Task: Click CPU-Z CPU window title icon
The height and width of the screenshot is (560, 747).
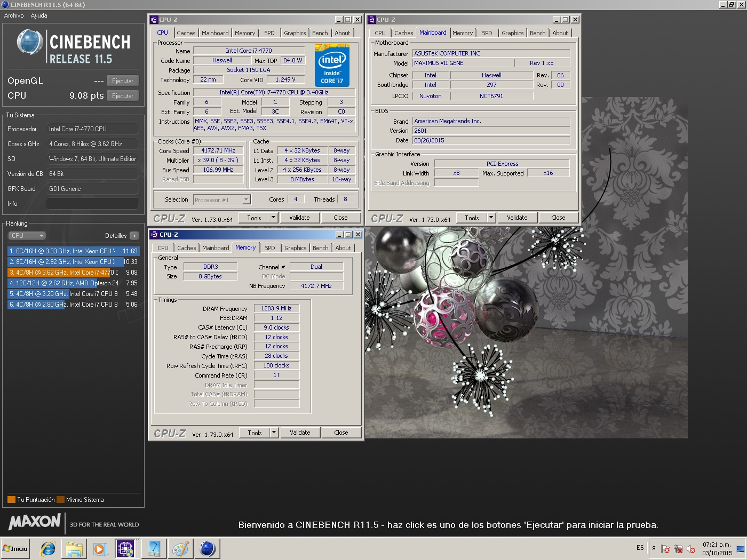Action: 154,20
